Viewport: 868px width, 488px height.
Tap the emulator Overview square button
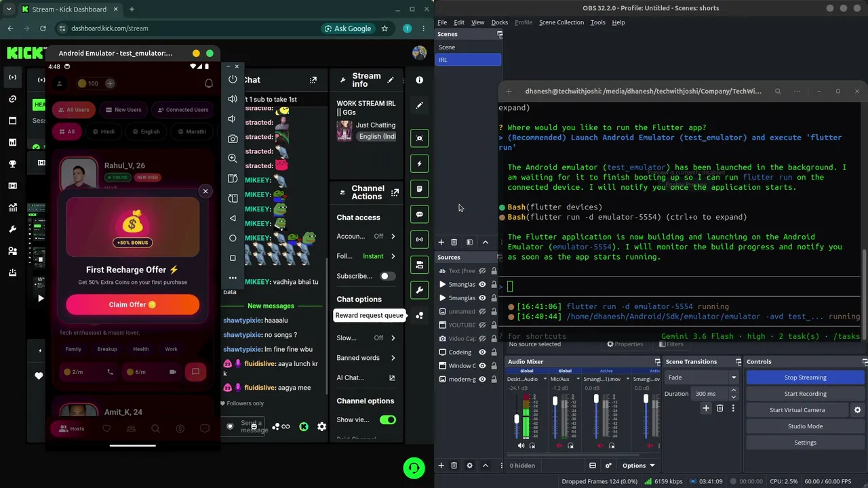coord(233,258)
